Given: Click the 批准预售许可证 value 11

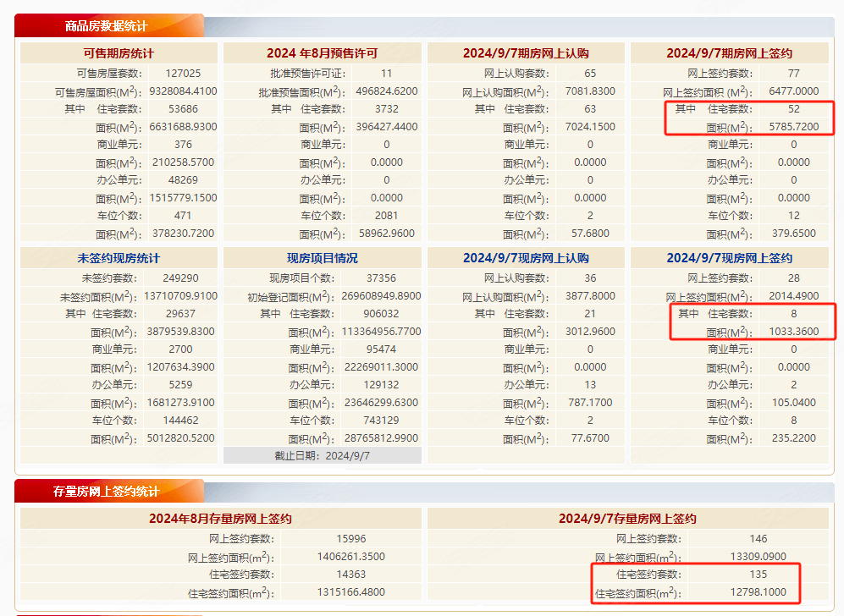Looking at the screenshot, I should [387, 74].
